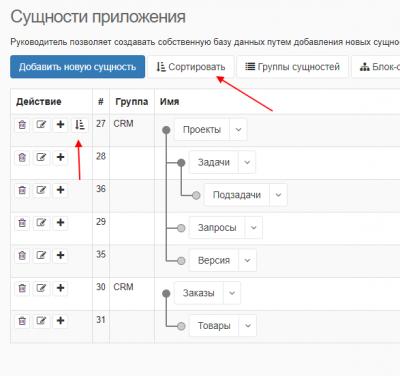Click the Добавить новую сущность button

click(77, 67)
